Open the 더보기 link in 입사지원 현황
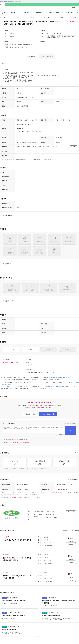 tap(76, 453)
